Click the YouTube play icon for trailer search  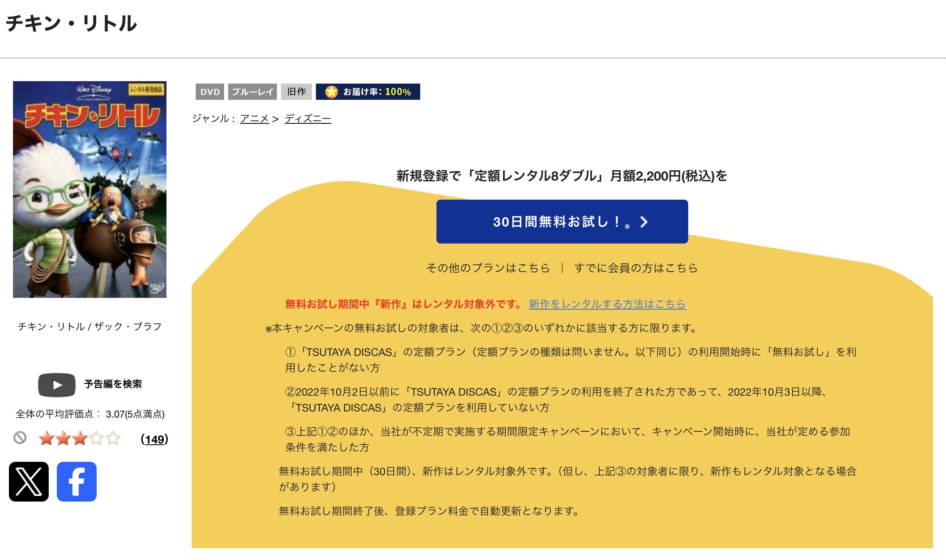(57, 385)
